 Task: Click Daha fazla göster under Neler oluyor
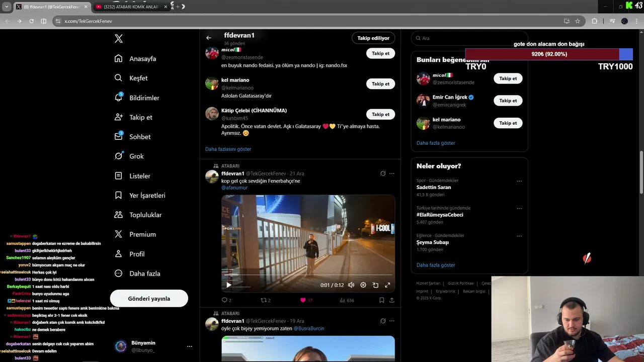coord(436,265)
